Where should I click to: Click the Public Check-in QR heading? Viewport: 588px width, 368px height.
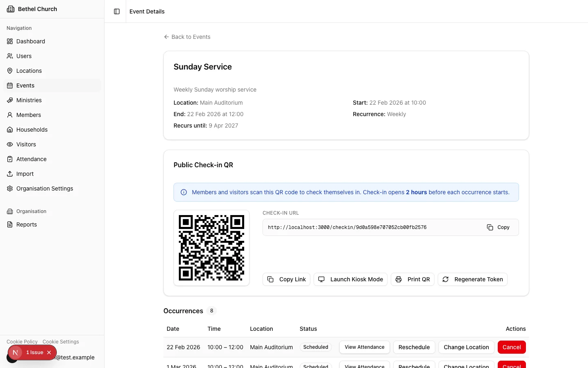203,165
